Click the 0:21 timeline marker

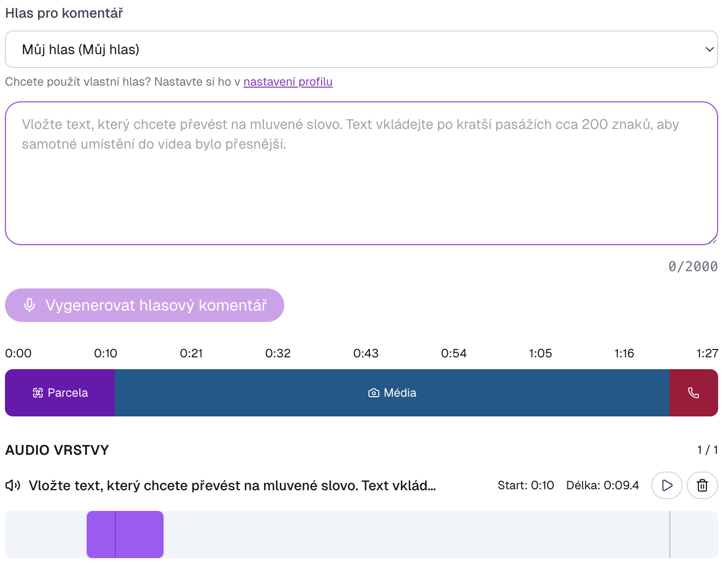click(191, 353)
